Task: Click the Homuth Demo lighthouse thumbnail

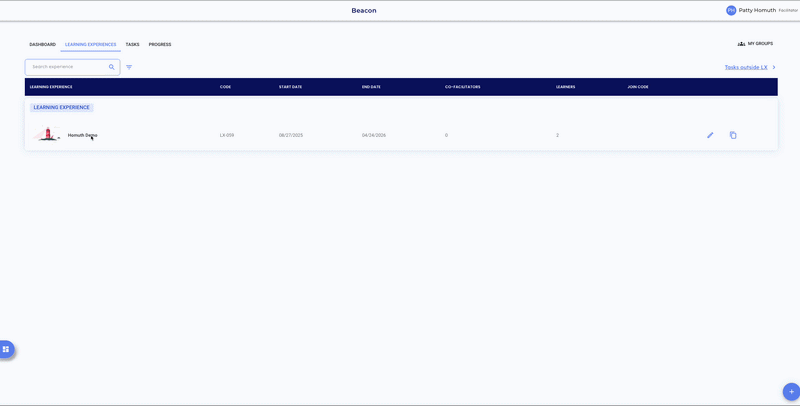Action: pos(46,134)
